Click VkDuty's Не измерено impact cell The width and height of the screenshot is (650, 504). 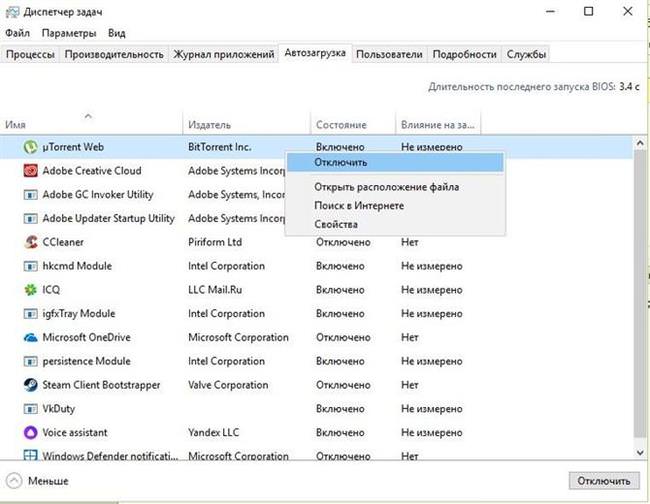pos(432,409)
